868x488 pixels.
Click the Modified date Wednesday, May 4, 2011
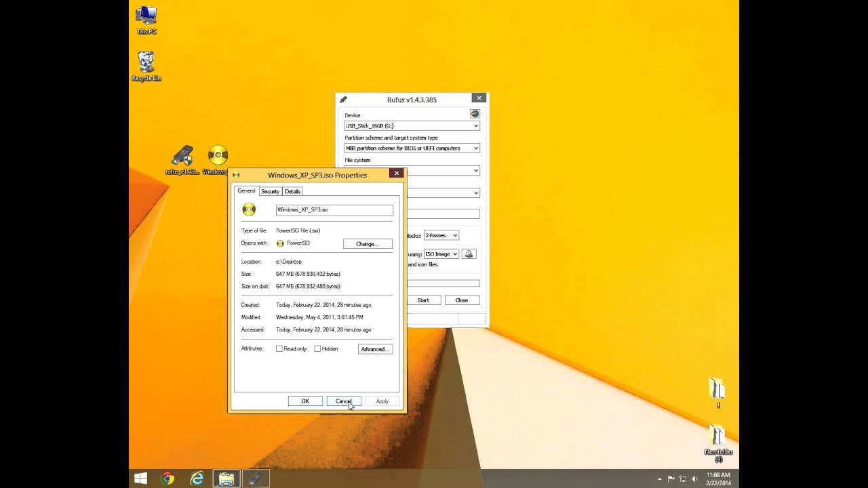click(x=319, y=317)
